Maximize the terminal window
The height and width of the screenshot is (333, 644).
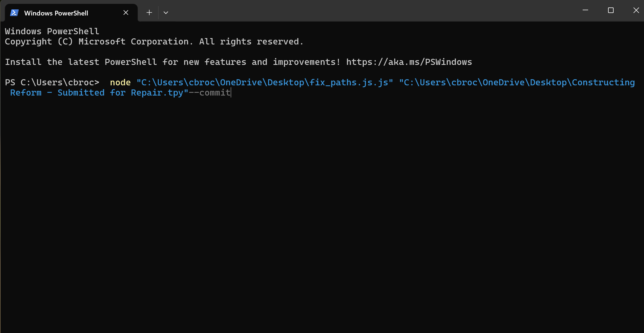611,10
